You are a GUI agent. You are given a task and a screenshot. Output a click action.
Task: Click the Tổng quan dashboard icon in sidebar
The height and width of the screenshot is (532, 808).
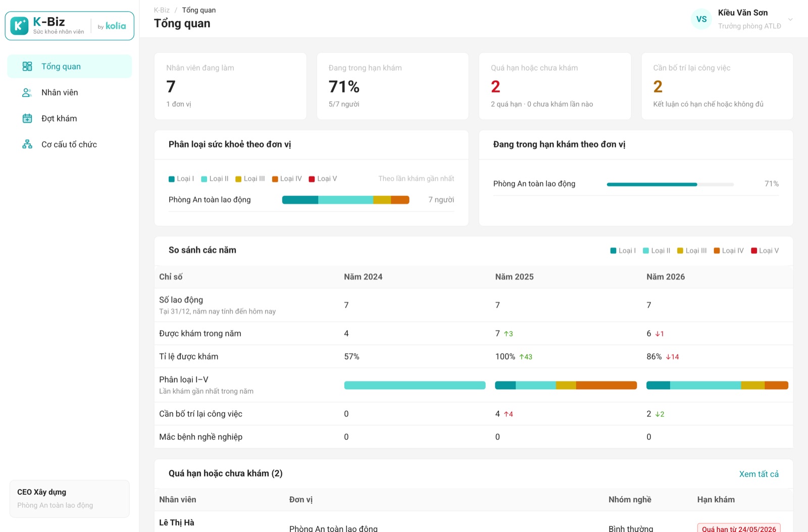point(27,66)
